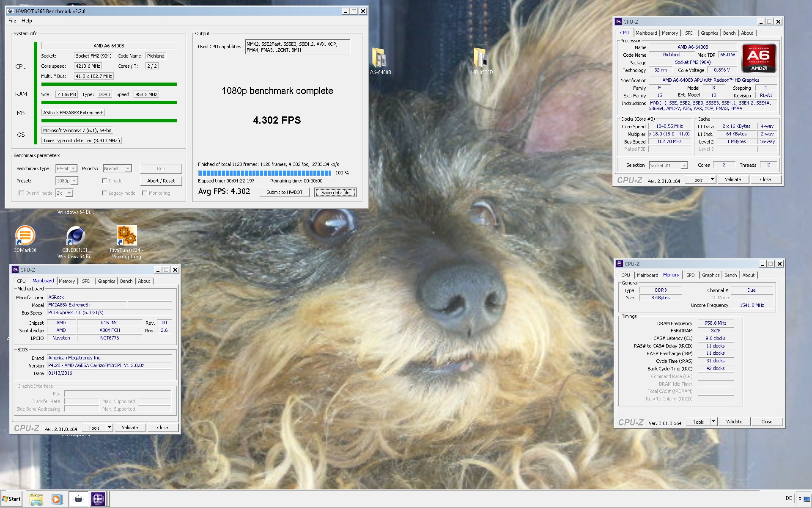Show hidden tray icons arrow
Screen dimensions: 812x508
pyautogui.click(x=800, y=499)
